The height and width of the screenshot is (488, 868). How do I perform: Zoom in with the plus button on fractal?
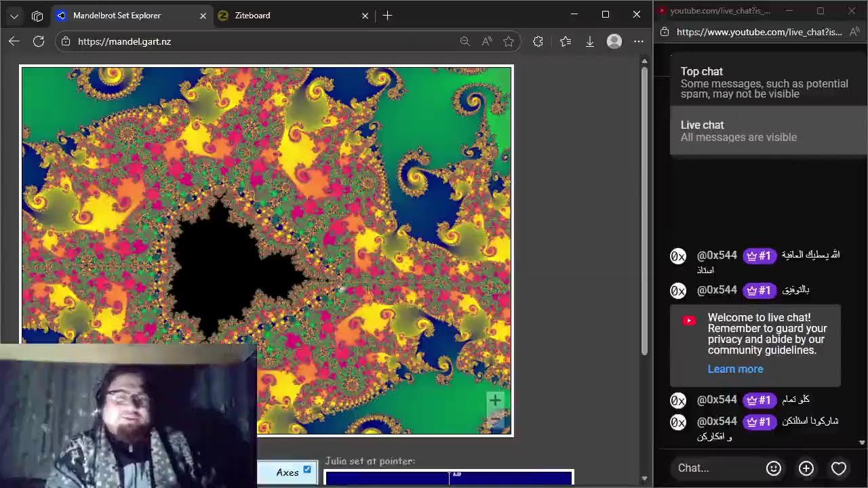[x=495, y=400]
